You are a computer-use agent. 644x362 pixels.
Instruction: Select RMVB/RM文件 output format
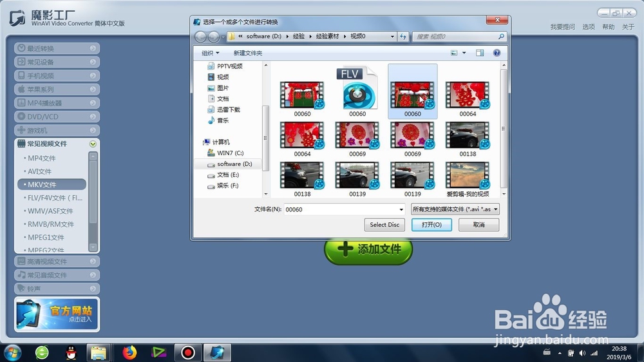[52, 224]
